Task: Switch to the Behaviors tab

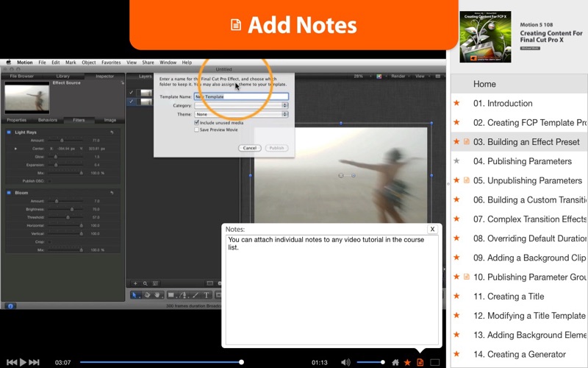Action: (48, 120)
